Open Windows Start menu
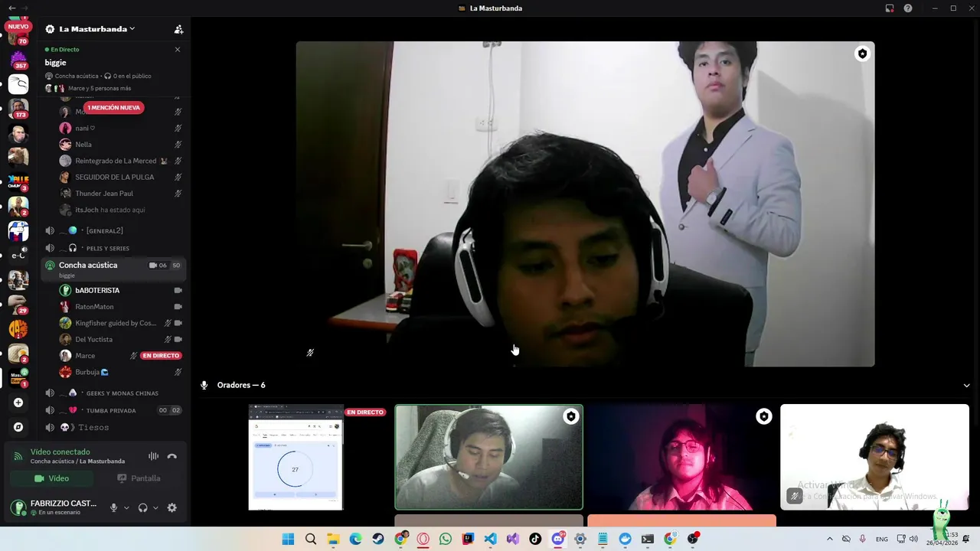 288,539
